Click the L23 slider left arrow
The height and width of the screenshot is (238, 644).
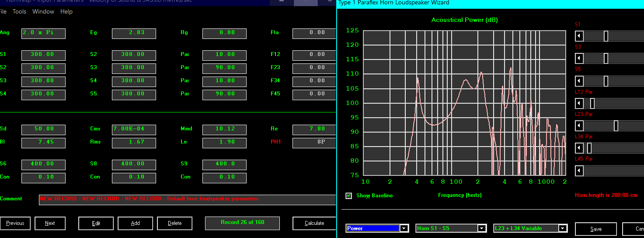[x=579, y=126]
